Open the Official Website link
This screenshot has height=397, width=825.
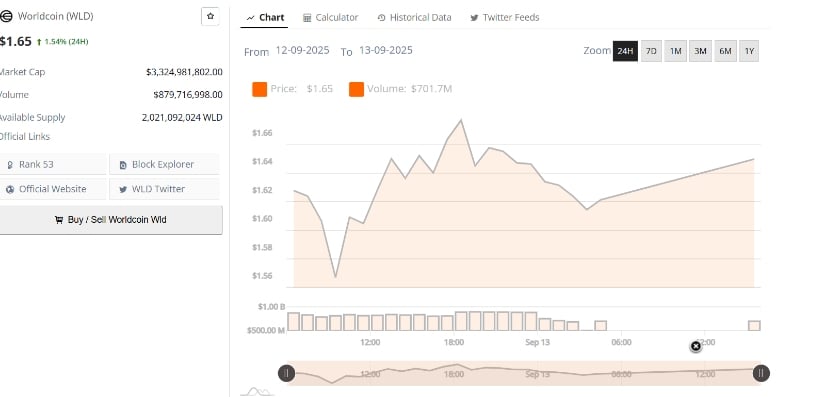(x=53, y=189)
